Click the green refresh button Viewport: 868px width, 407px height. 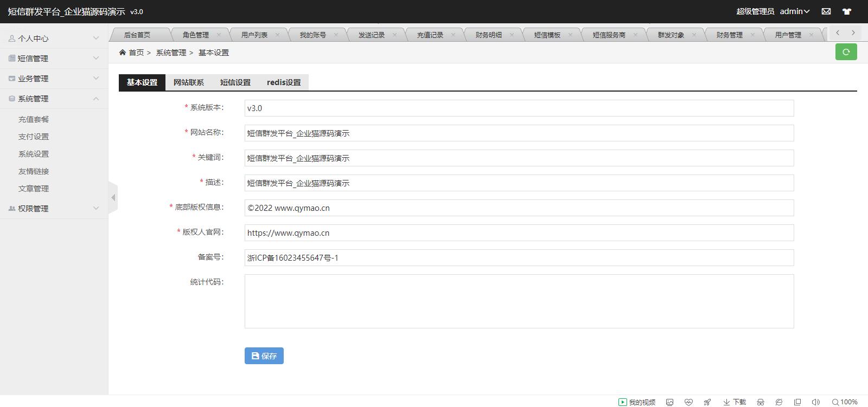point(846,52)
